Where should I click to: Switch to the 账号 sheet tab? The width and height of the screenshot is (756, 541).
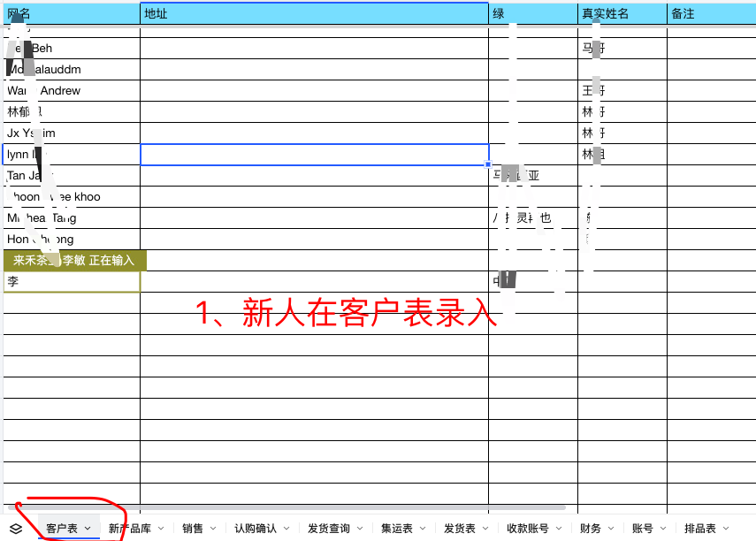(642, 529)
